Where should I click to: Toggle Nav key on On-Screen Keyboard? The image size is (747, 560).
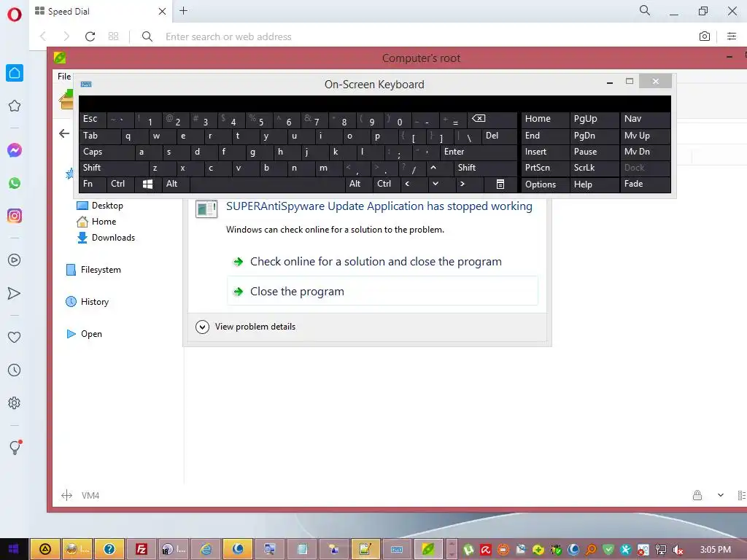tap(645, 119)
